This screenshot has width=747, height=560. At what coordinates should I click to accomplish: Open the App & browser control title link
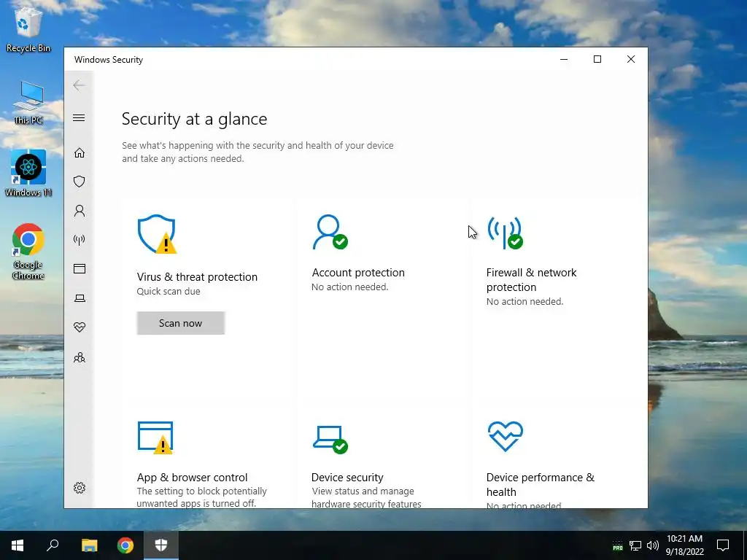pos(193,478)
